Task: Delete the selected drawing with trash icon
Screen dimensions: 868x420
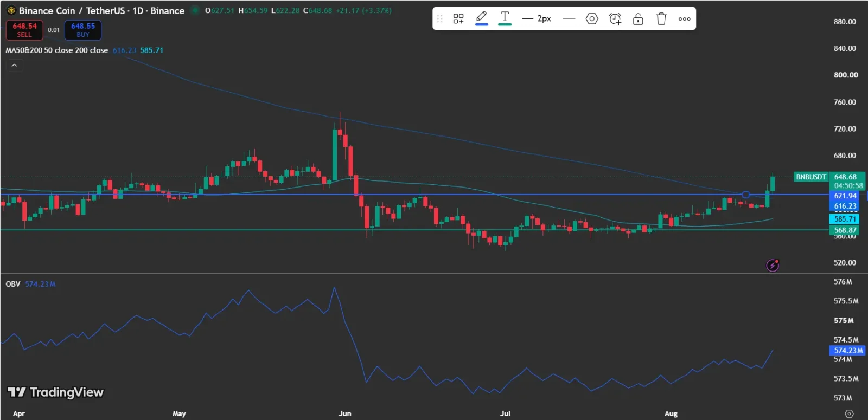Action: coord(661,19)
